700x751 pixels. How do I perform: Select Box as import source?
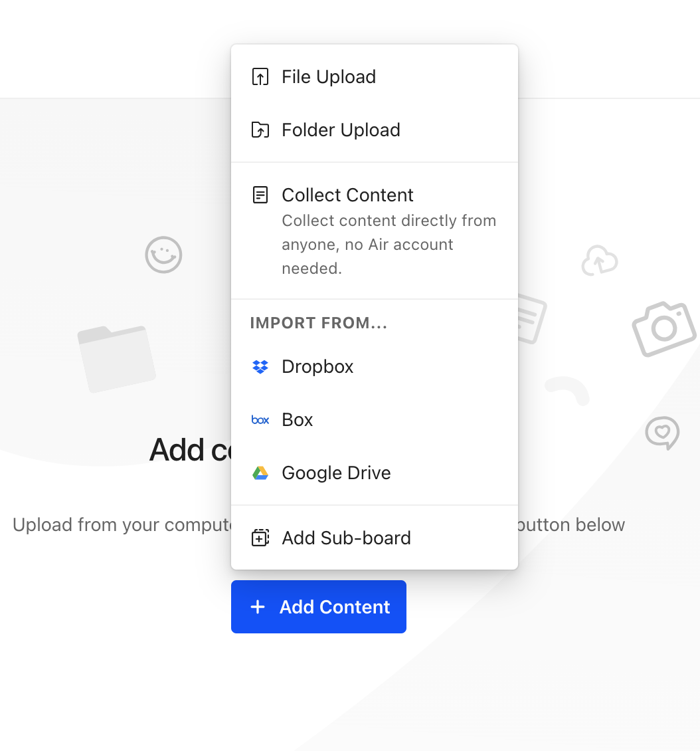click(298, 420)
